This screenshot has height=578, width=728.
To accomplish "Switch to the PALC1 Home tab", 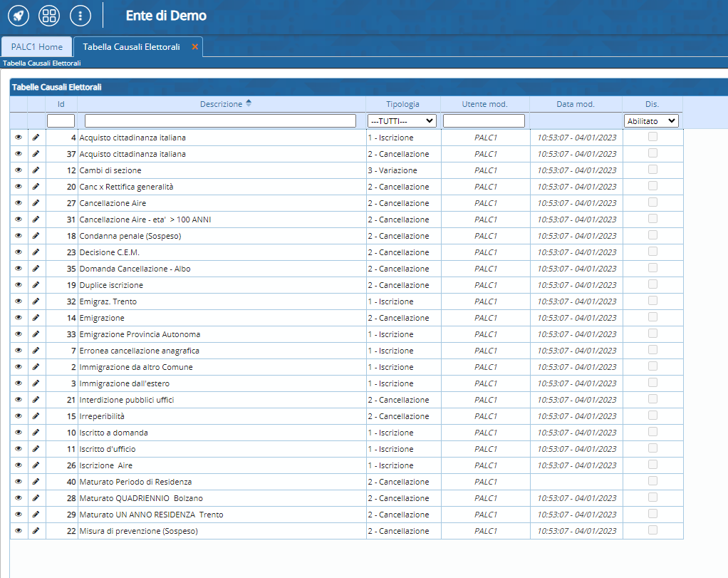I will pos(37,47).
